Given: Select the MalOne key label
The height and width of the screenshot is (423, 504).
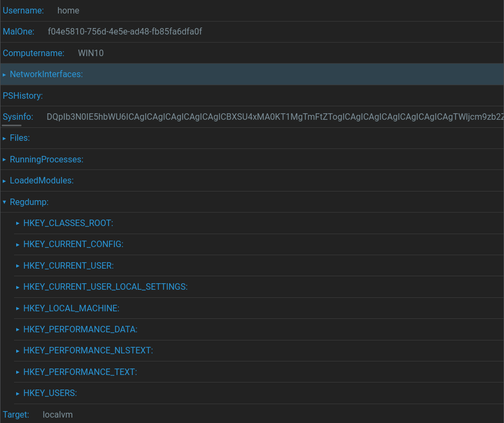Looking at the screenshot, I should click(x=18, y=31).
